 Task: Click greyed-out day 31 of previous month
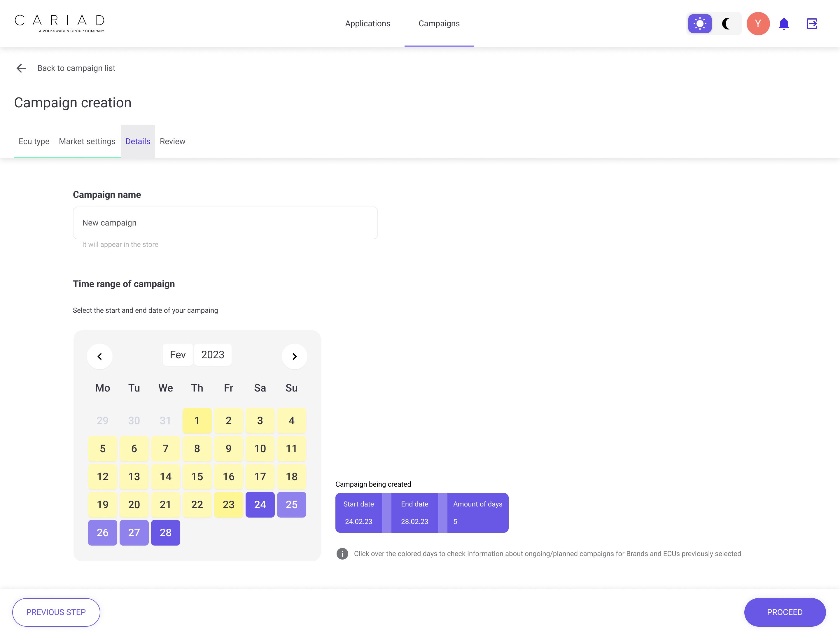pyautogui.click(x=166, y=421)
